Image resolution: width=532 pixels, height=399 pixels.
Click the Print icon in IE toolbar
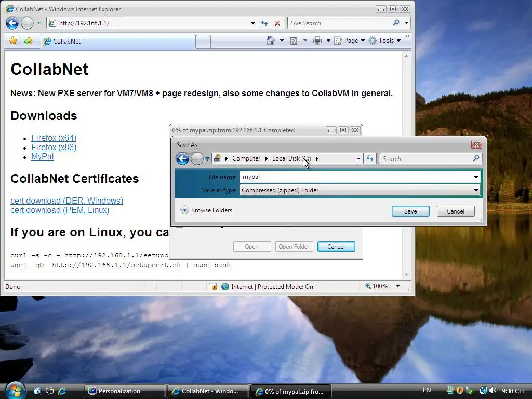317,41
